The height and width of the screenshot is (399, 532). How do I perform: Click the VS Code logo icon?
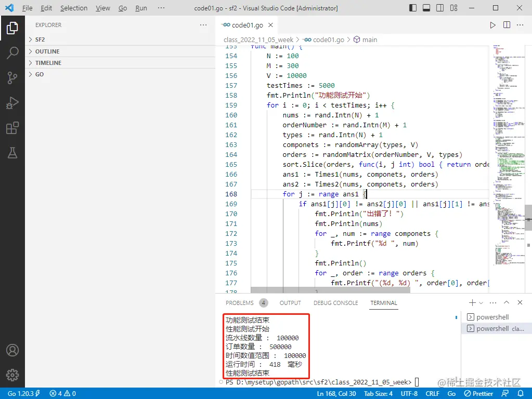tap(9, 8)
